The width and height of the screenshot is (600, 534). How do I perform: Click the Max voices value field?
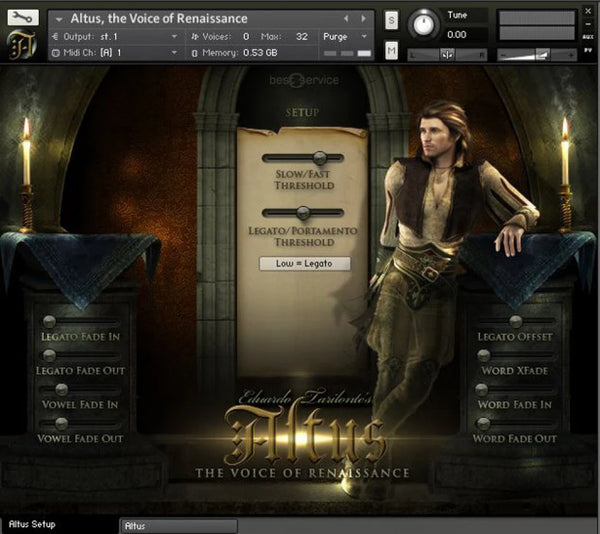click(300, 36)
